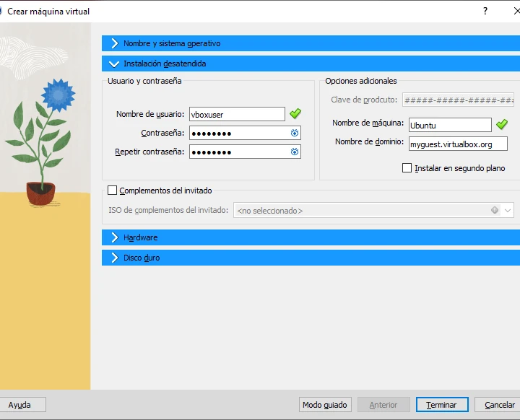Click the Nombre de máquina label
This screenshot has height=420, width=520.
(x=368, y=123)
